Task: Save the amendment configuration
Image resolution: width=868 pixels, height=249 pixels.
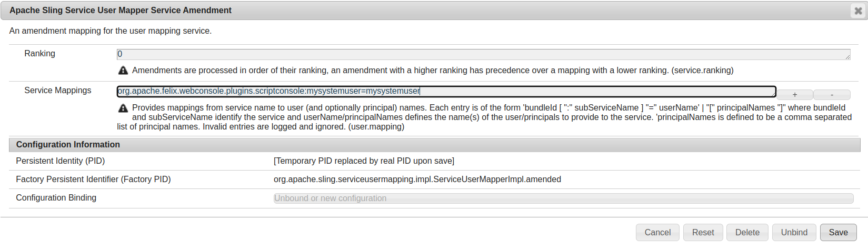Action: click(x=838, y=232)
